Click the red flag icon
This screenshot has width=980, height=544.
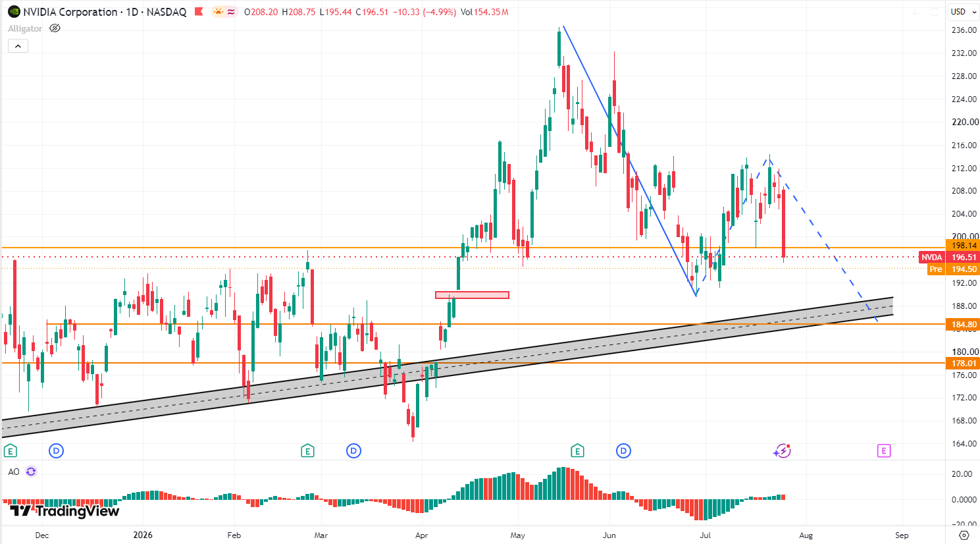point(199,12)
